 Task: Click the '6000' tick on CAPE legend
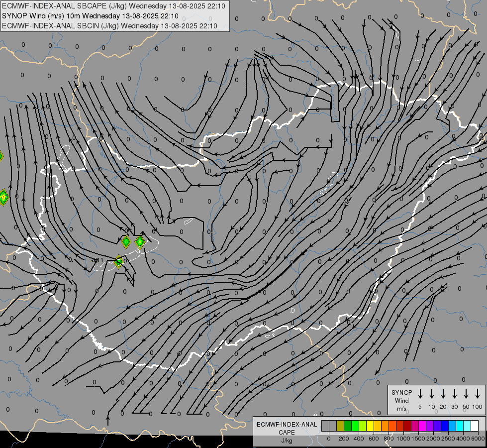click(478, 439)
